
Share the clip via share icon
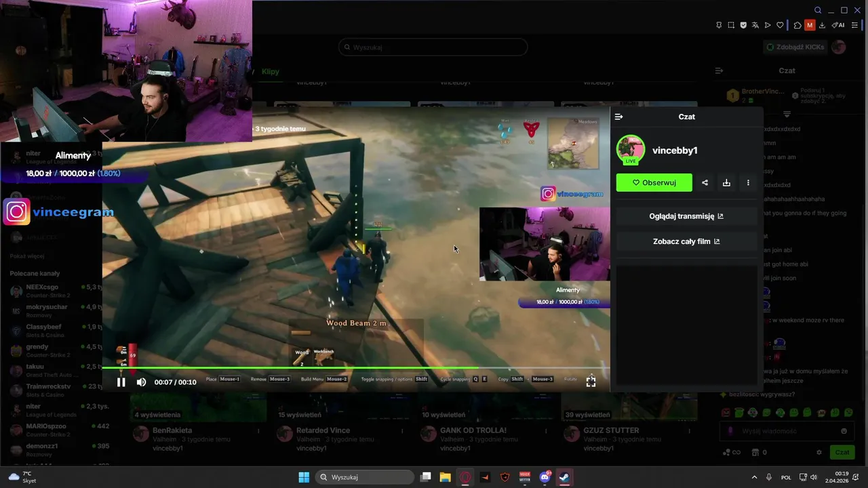[705, 182]
